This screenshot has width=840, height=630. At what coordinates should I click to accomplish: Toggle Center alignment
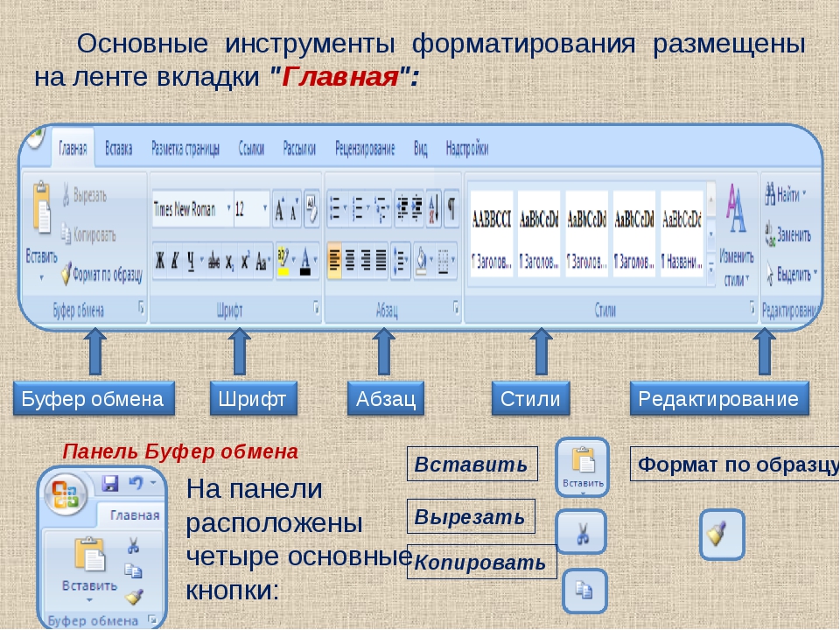(x=350, y=261)
